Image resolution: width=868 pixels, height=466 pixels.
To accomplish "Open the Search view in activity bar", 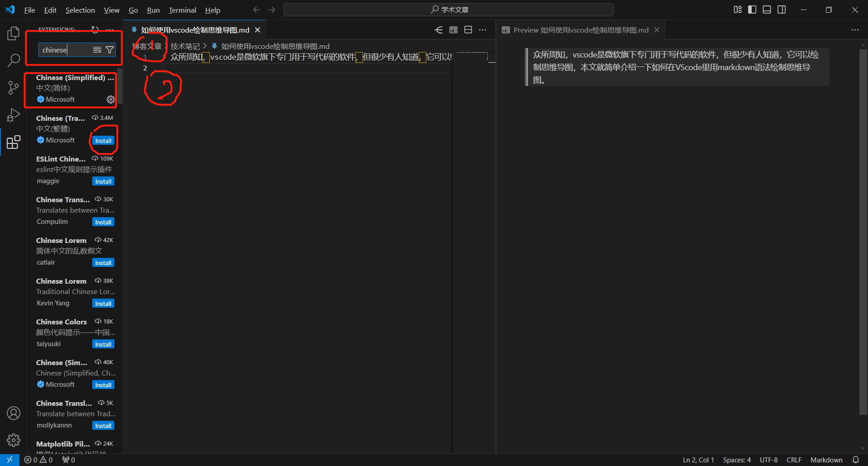I will pos(14,60).
